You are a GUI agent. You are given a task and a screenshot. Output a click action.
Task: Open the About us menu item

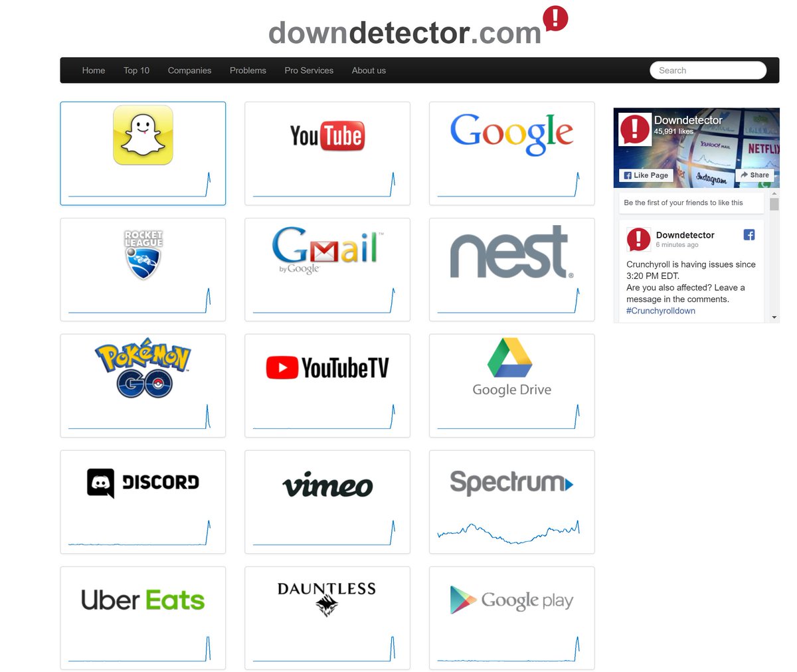(x=369, y=70)
